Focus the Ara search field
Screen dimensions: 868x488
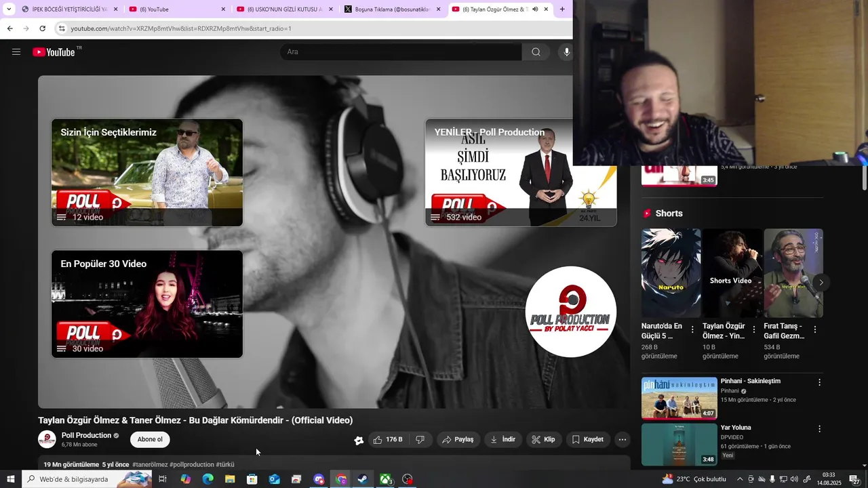pyautogui.click(x=401, y=52)
